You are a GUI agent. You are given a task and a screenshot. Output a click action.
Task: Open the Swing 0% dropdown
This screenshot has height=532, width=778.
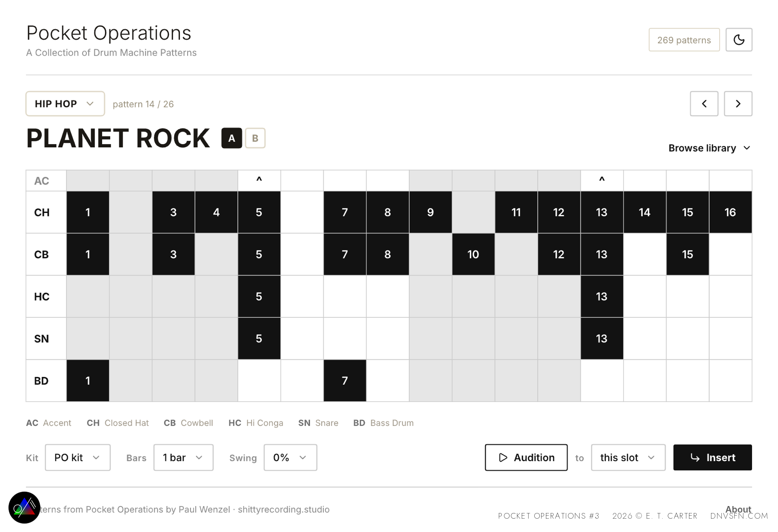(290, 457)
